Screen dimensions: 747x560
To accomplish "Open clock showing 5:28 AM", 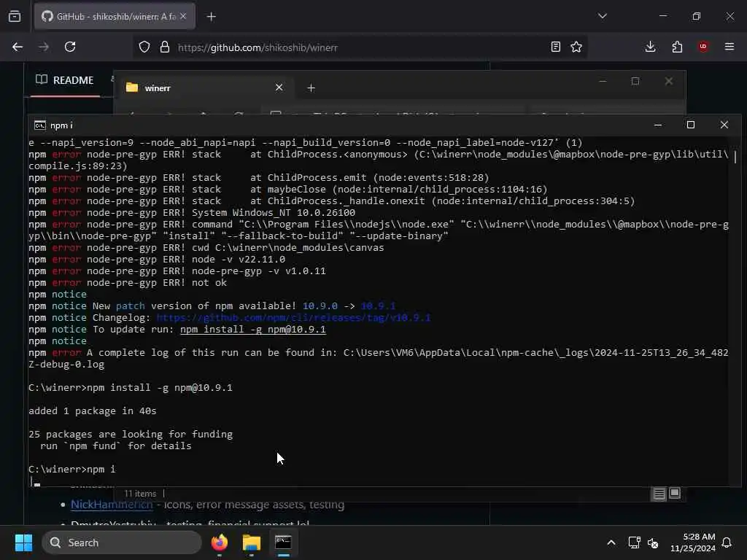I will click(x=693, y=542).
